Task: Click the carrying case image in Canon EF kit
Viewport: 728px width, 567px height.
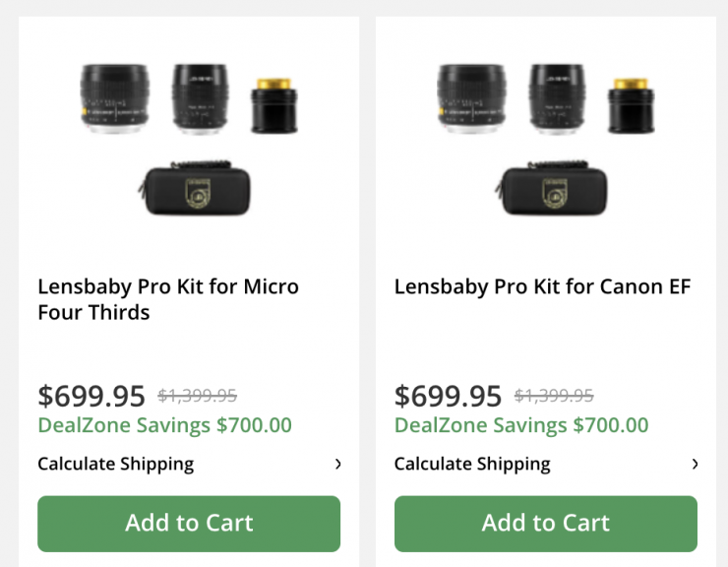Action: click(x=550, y=189)
